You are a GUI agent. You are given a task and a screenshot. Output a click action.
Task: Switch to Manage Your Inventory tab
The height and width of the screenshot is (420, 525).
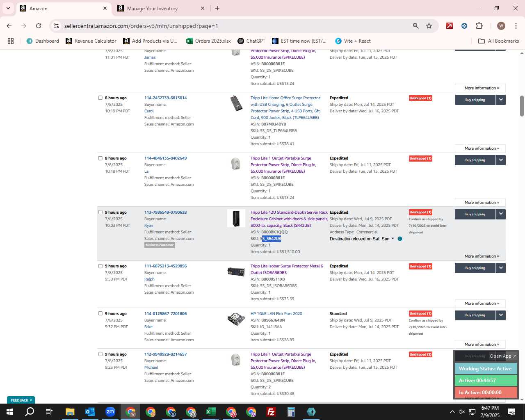(161, 8)
